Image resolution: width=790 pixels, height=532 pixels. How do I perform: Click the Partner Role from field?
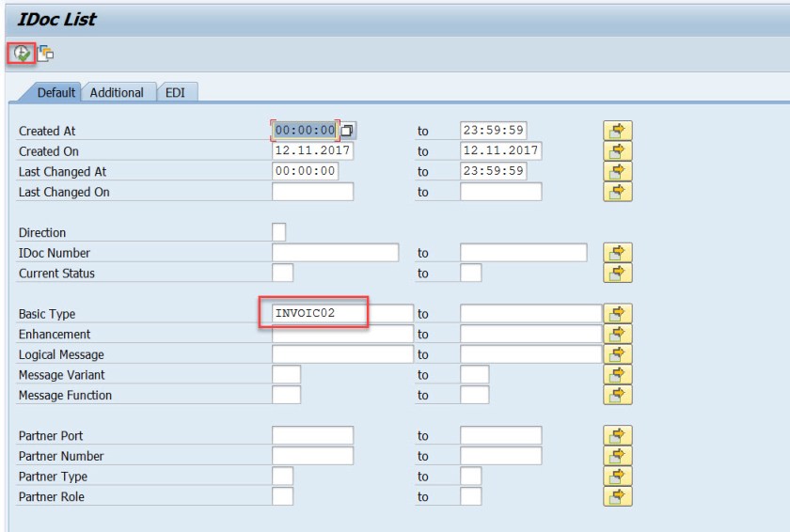click(x=283, y=496)
